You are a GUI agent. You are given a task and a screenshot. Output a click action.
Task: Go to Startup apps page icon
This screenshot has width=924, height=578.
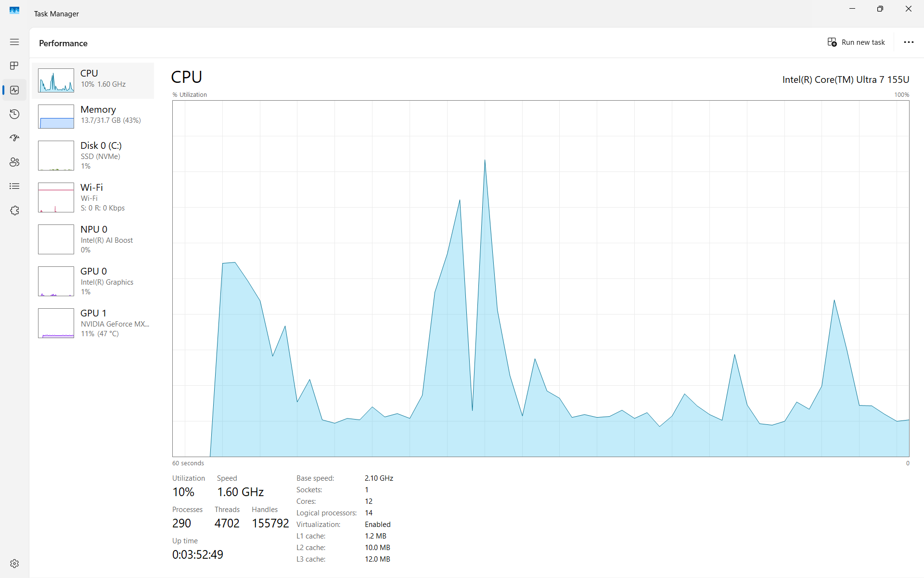14,138
